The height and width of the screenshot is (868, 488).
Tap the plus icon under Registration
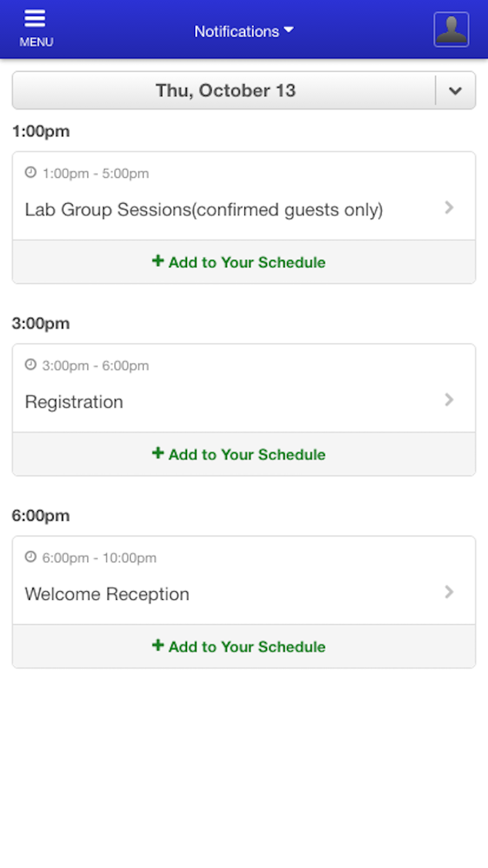[157, 453]
